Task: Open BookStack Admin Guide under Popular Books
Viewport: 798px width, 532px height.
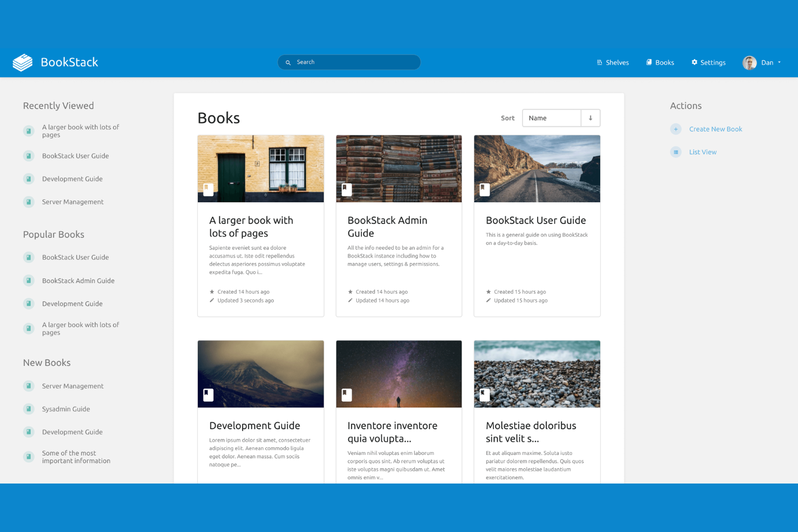Action: 78,281
